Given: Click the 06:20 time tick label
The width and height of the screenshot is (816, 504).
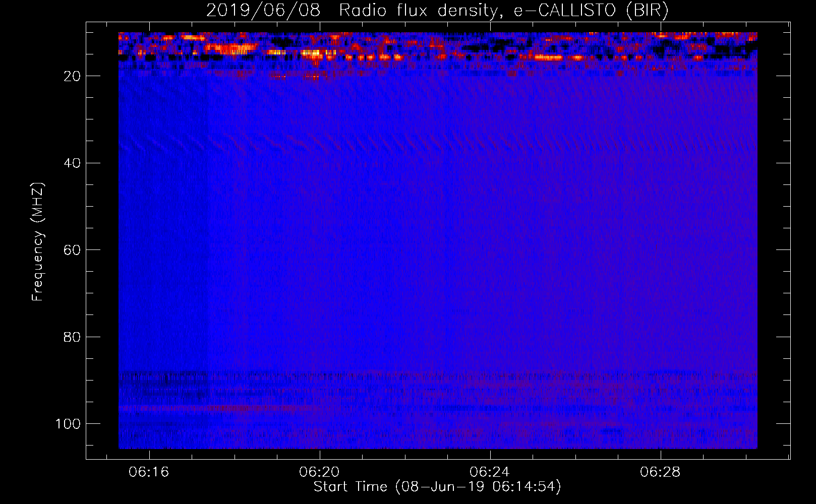Looking at the screenshot, I should [319, 472].
